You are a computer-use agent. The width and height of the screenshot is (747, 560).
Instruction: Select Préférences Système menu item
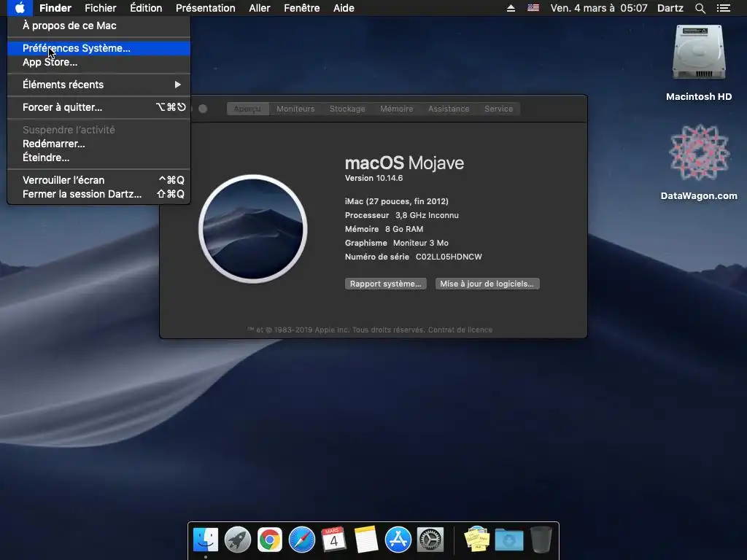pyautogui.click(x=98, y=48)
